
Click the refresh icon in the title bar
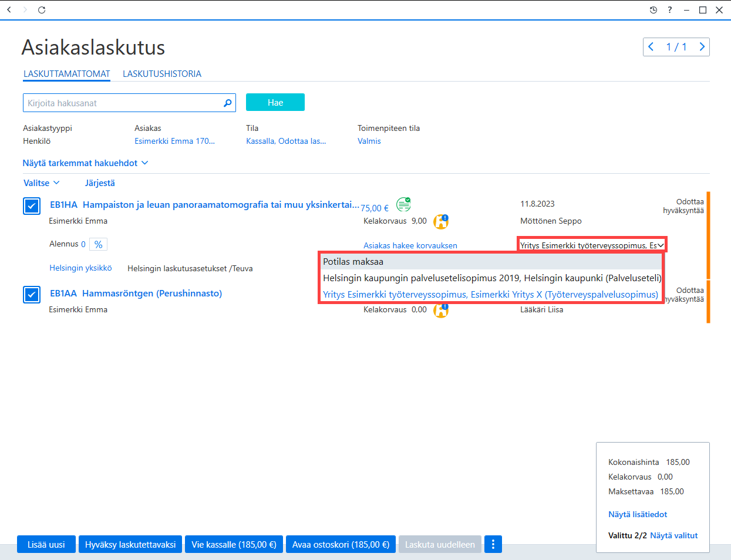point(42,10)
